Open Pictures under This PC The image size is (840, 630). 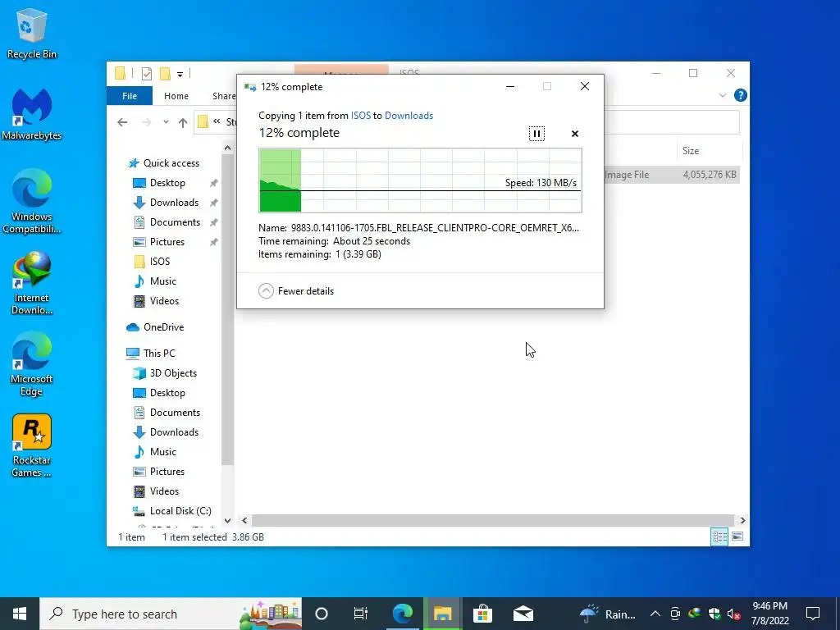pyautogui.click(x=159, y=472)
